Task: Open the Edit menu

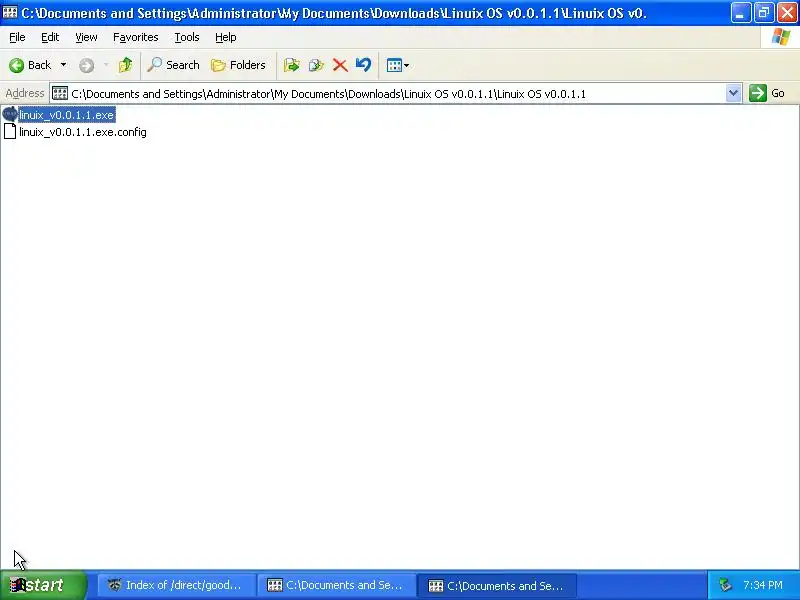Action: [x=50, y=37]
